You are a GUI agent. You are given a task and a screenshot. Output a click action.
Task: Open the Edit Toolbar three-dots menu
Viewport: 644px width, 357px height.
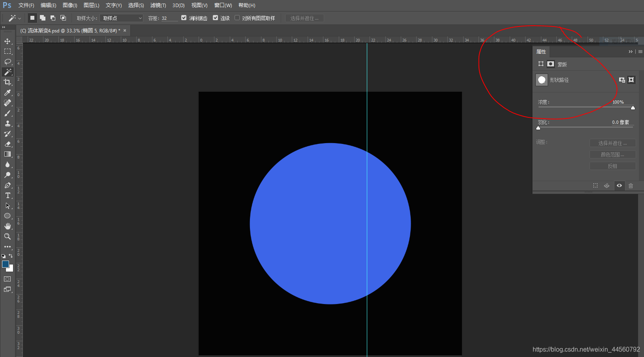[8, 247]
